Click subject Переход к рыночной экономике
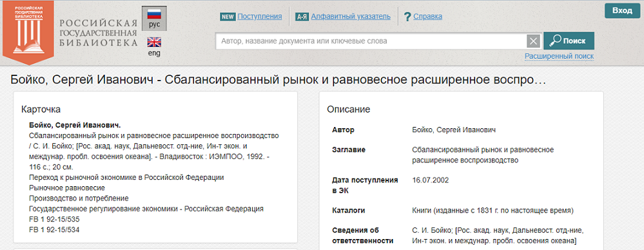This screenshot has height=250, width=644. click(126, 177)
